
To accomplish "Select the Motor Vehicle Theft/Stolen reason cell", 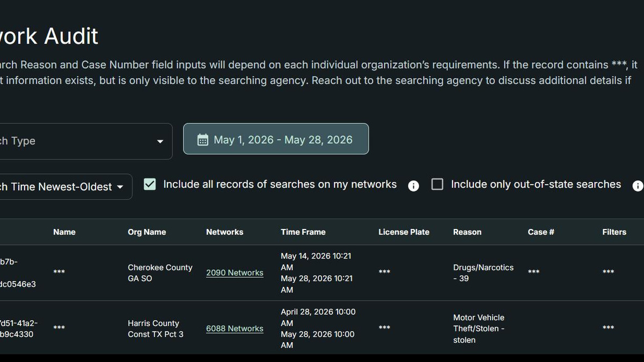I will (x=479, y=329).
